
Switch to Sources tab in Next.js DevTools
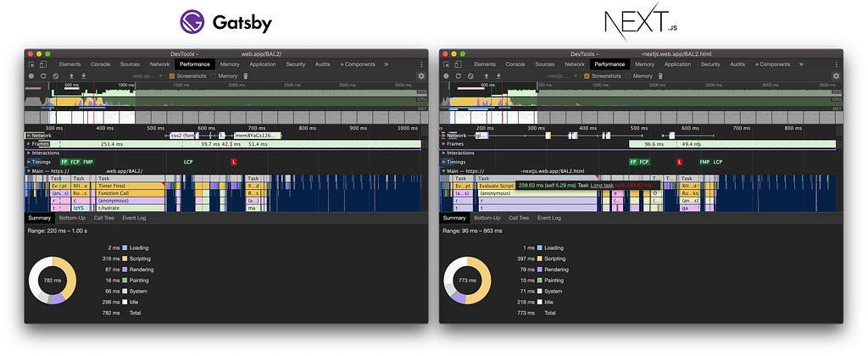pos(545,64)
